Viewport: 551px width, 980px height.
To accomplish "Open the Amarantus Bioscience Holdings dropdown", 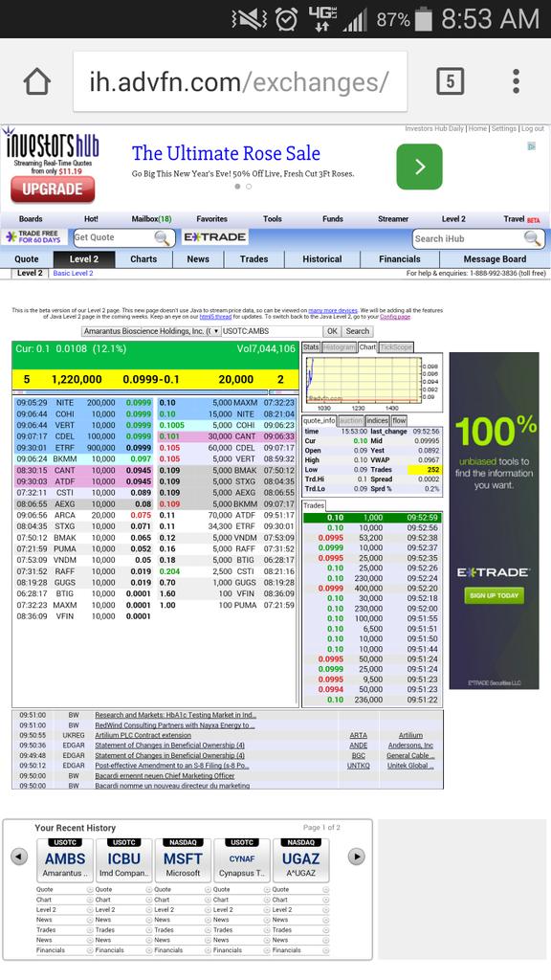I will click(151, 331).
